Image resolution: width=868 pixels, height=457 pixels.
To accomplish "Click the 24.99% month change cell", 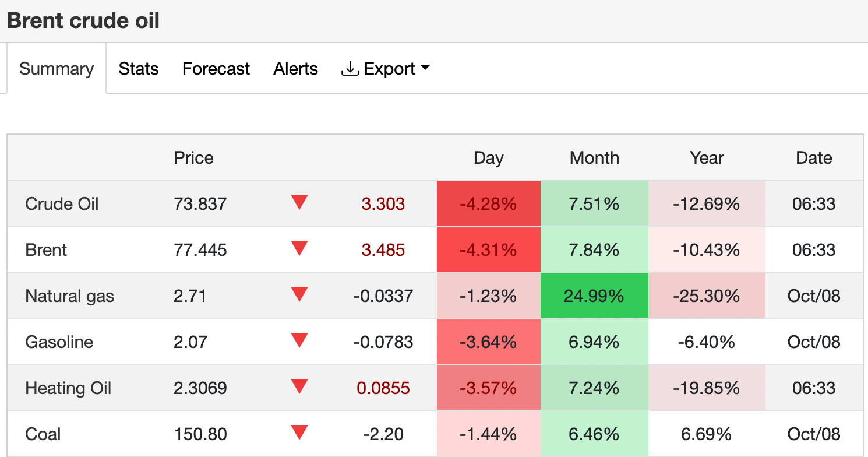I will coord(594,296).
